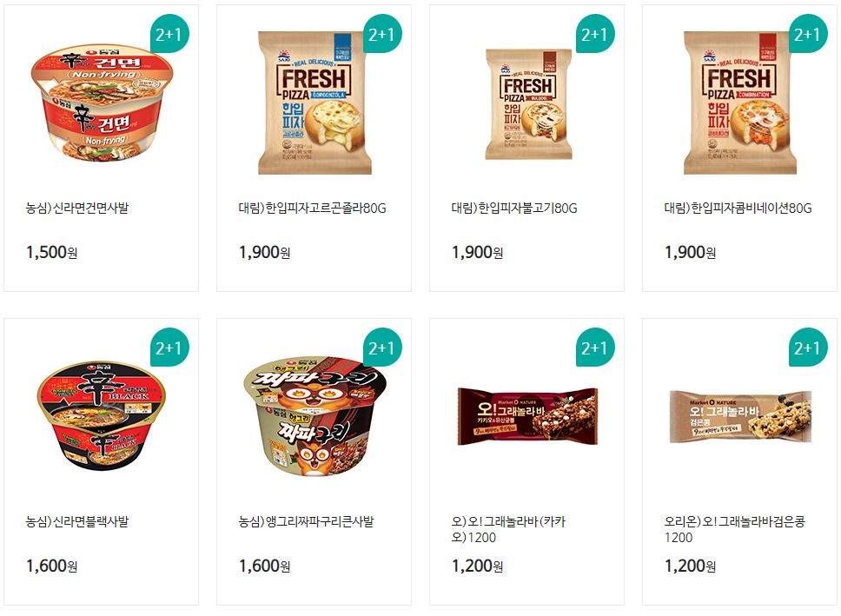The width and height of the screenshot is (841, 616).
Task: Click product name 대림)한입피자불고기80G
Action: point(513,208)
